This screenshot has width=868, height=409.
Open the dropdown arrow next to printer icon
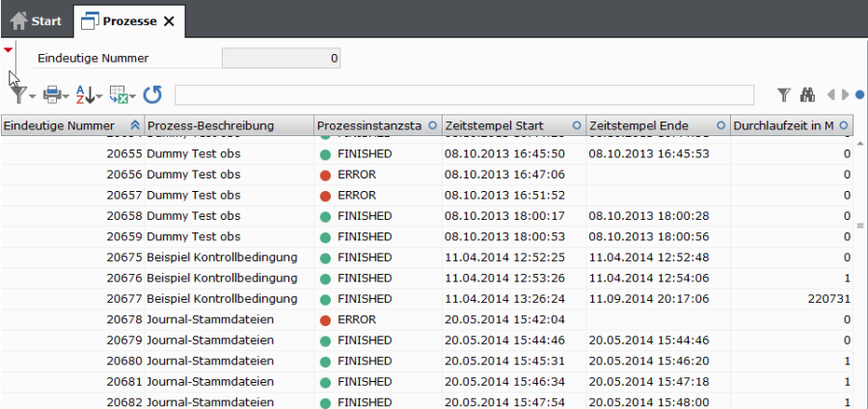click(66, 96)
